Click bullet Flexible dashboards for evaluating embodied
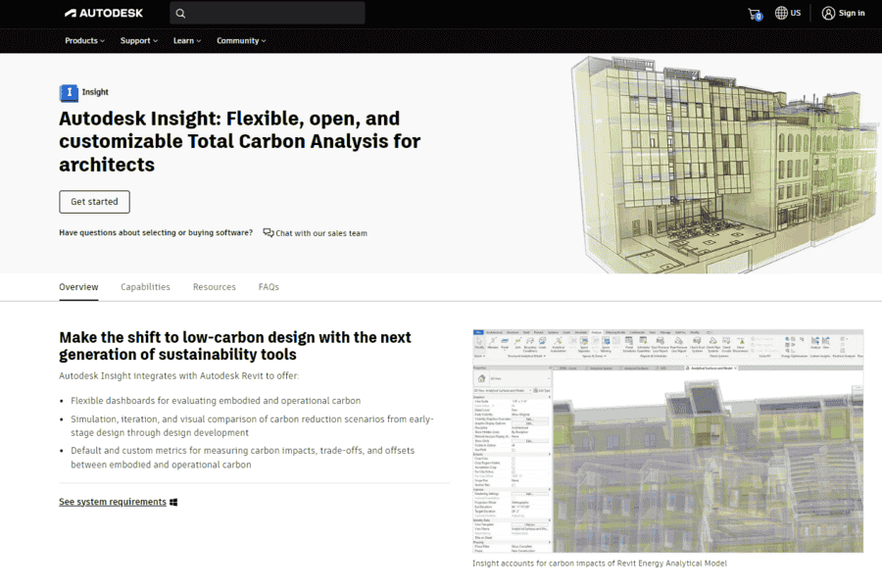882x588 pixels. [216, 401]
